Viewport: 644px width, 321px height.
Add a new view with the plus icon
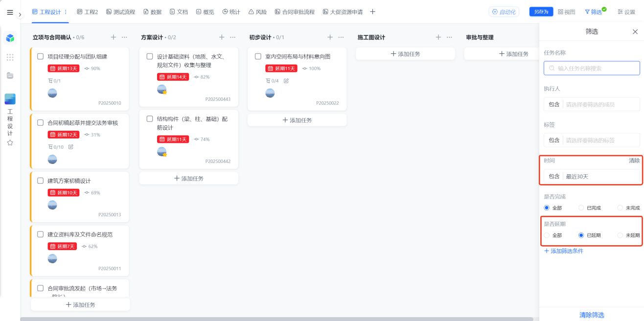[372, 12]
